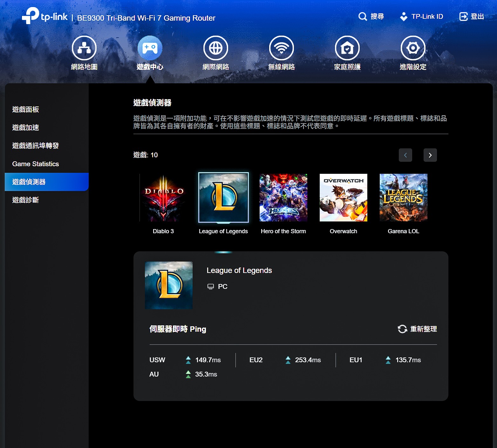Open the Wireless (無線網路) Wi-Fi icon
Image resolution: width=497 pixels, height=448 pixels.
(282, 48)
